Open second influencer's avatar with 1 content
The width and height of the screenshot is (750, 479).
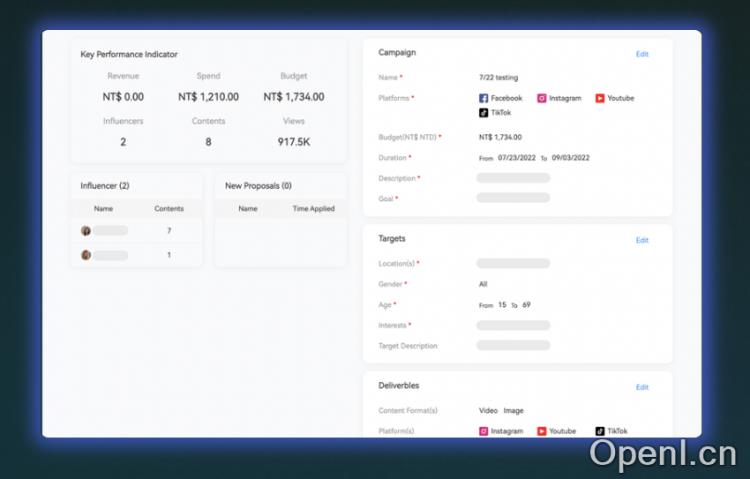(x=86, y=255)
